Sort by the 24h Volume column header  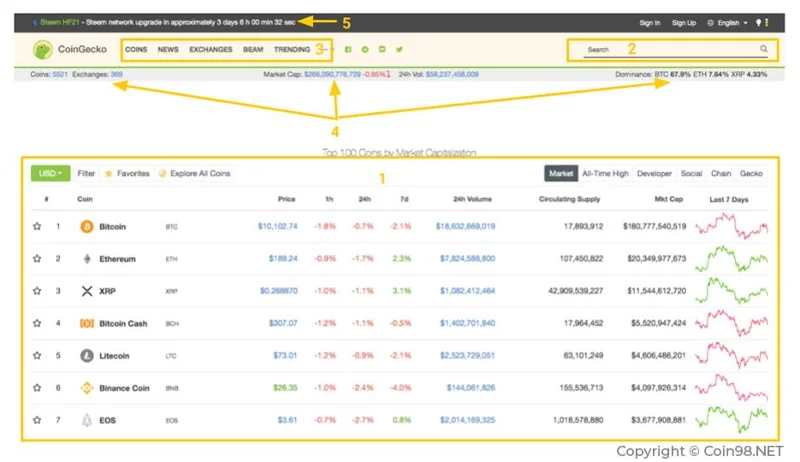point(472,199)
